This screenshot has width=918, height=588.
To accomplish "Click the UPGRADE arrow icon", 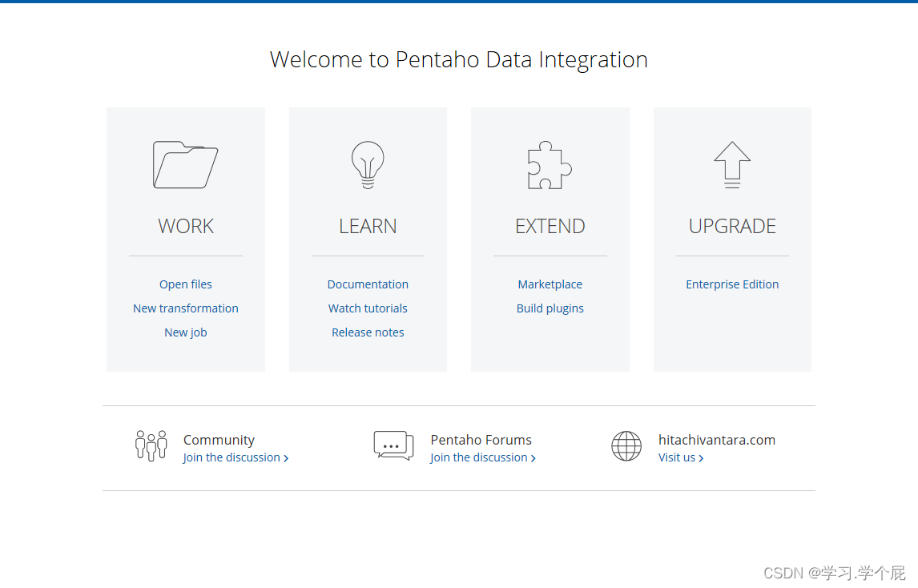I will click(732, 164).
